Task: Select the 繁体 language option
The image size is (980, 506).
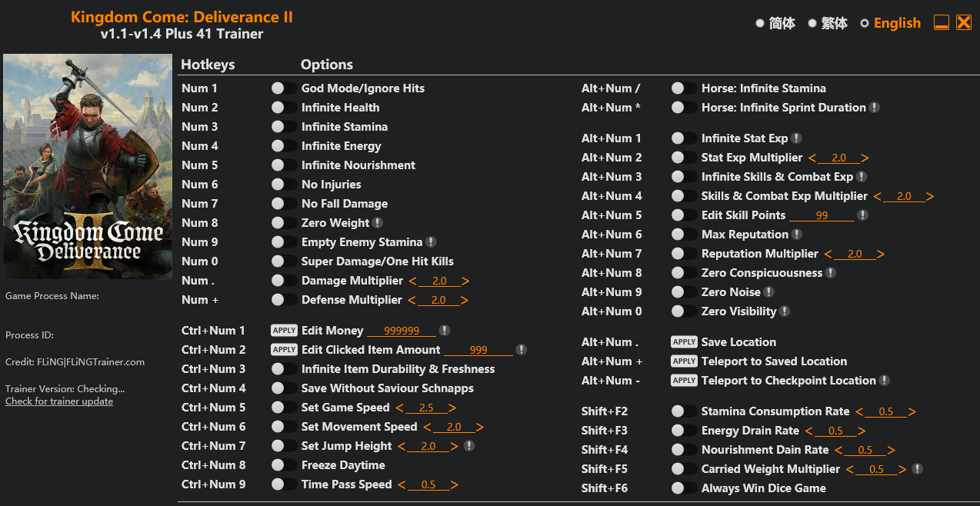Action: (x=812, y=23)
